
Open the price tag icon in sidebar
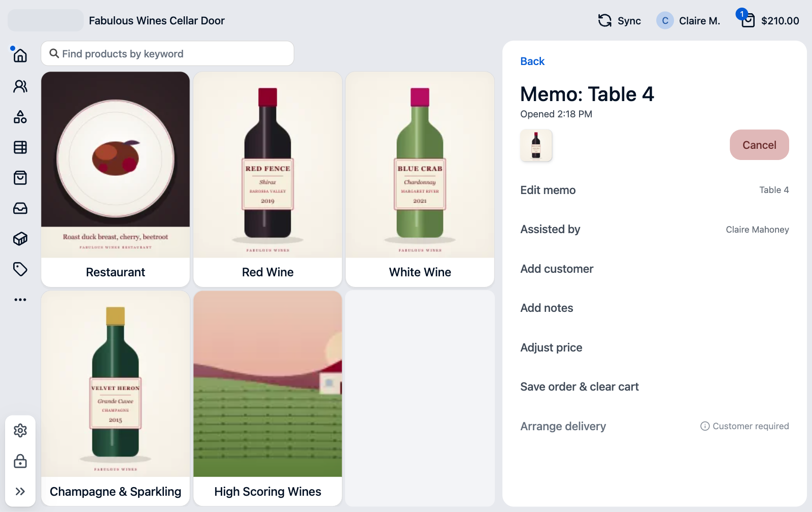click(20, 269)
